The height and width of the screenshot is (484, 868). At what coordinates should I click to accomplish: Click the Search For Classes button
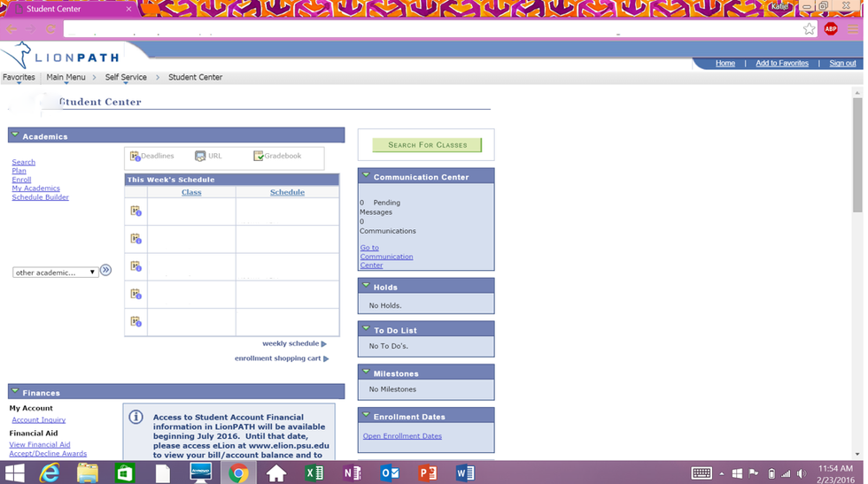(x=427, y=145)
